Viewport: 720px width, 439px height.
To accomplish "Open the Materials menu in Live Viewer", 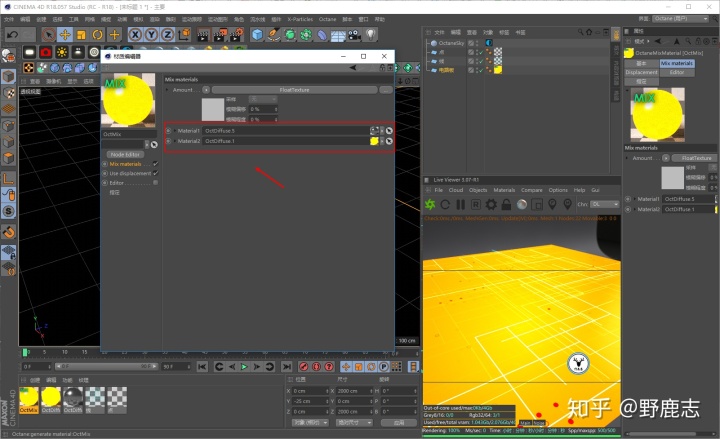I will (504, 190).
